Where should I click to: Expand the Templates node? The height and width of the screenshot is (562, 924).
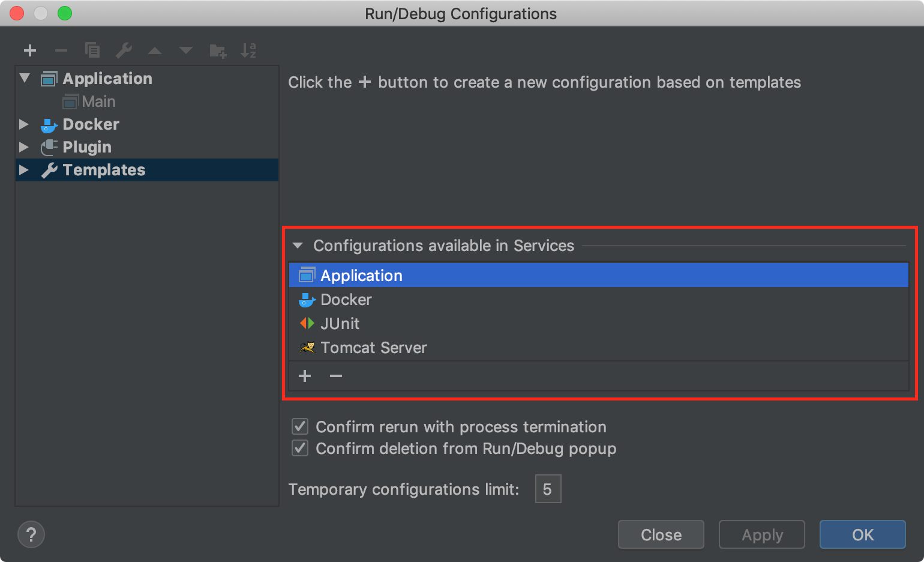(24, 170)
